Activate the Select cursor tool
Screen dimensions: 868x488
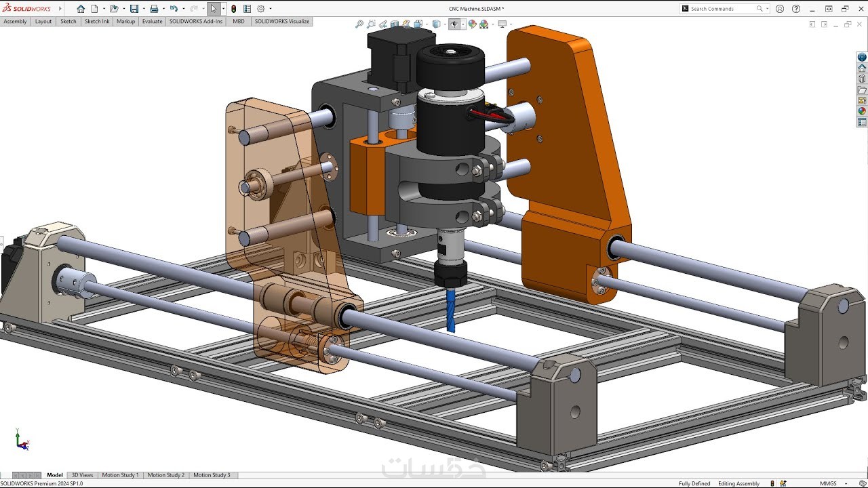[214, 9]
